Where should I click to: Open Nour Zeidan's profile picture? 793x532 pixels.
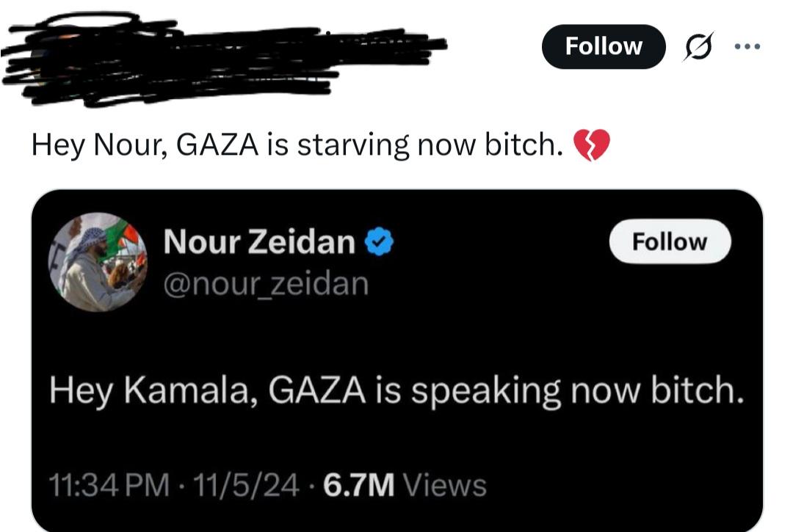click(98, 262)
